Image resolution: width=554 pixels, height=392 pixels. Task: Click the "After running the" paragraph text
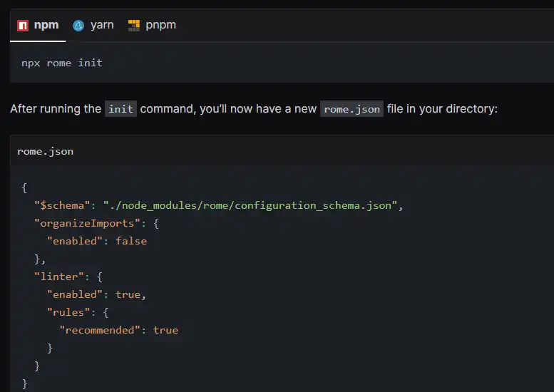click(x=56, y=109)
